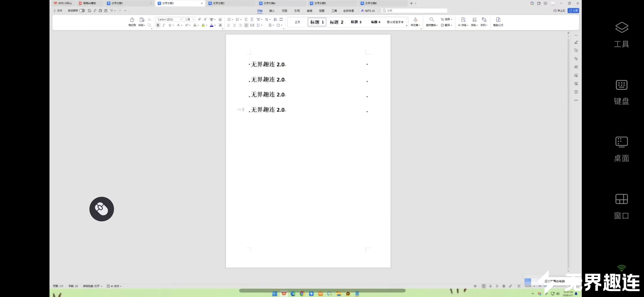Toggle italic formatting
644x297 pixels.
pyautogui.click(x=164, y=25)
